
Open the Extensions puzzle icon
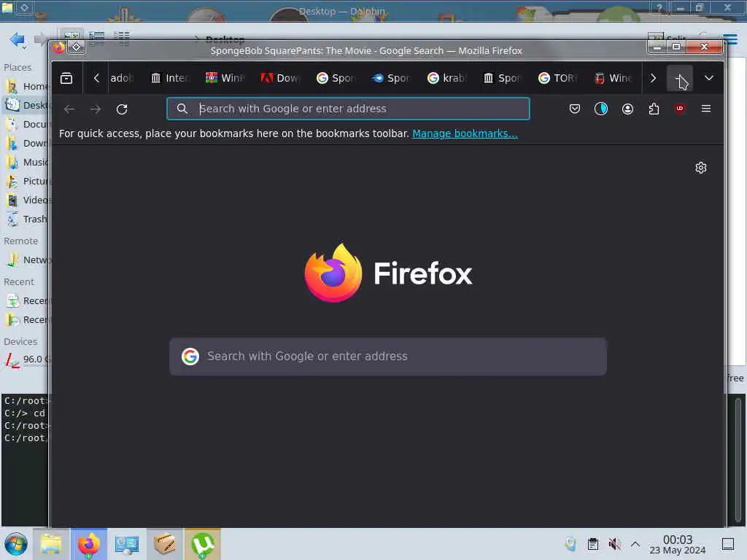pos(654,109)
